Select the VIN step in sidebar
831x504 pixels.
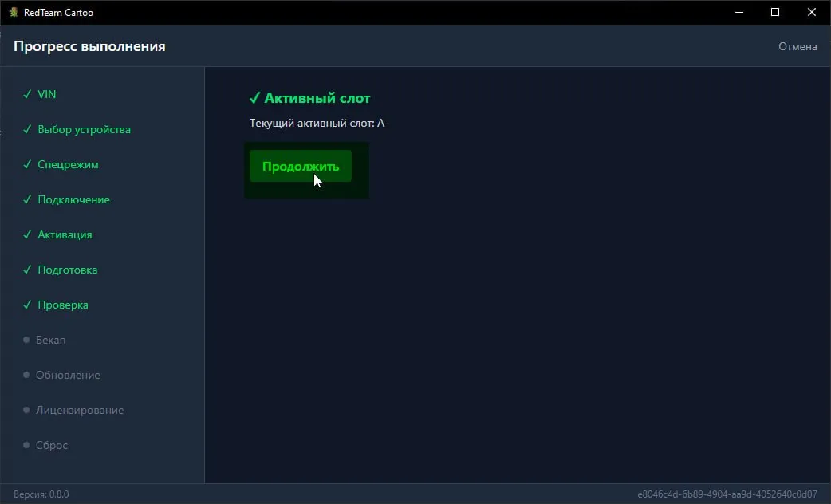pos(46,94)
